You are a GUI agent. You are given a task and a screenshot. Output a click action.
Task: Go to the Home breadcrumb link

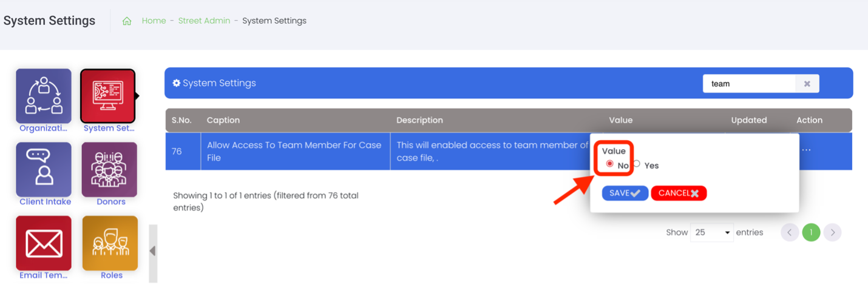(x=154, y=21)
